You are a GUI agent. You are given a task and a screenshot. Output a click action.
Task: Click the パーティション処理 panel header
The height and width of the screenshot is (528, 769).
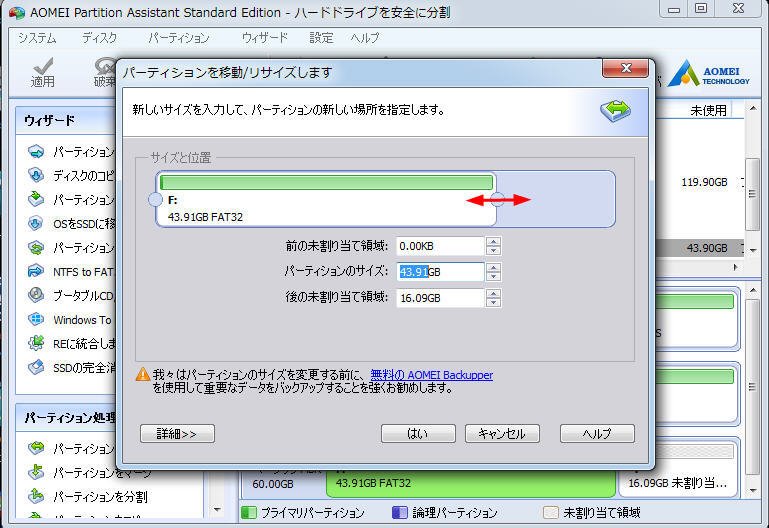coord(66,417)
